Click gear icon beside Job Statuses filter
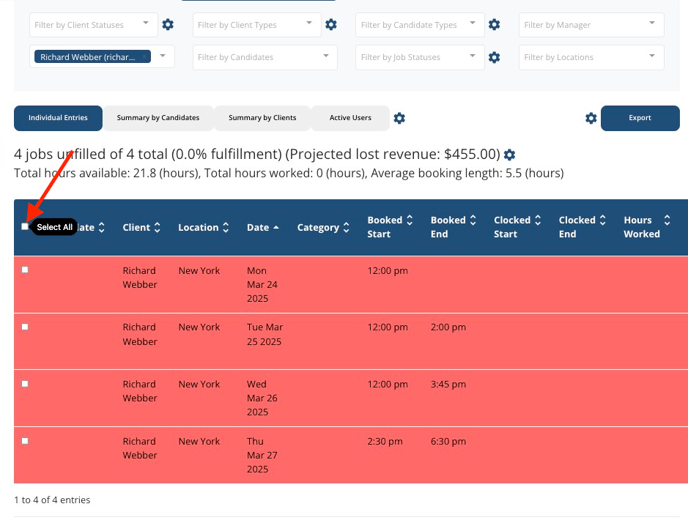Screen dimensions: 688x523 (494, 57)
